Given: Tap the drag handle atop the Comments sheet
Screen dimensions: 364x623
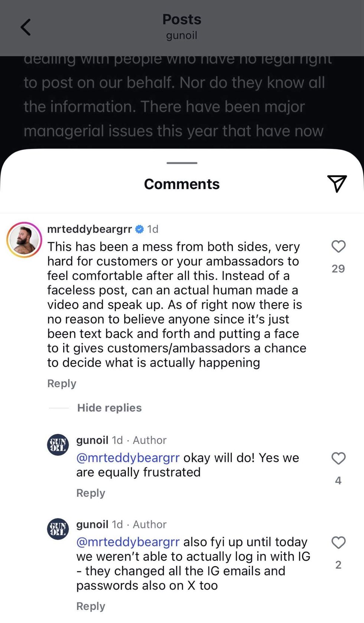Looking at the screenshot, I should click(x=182, y=162).
